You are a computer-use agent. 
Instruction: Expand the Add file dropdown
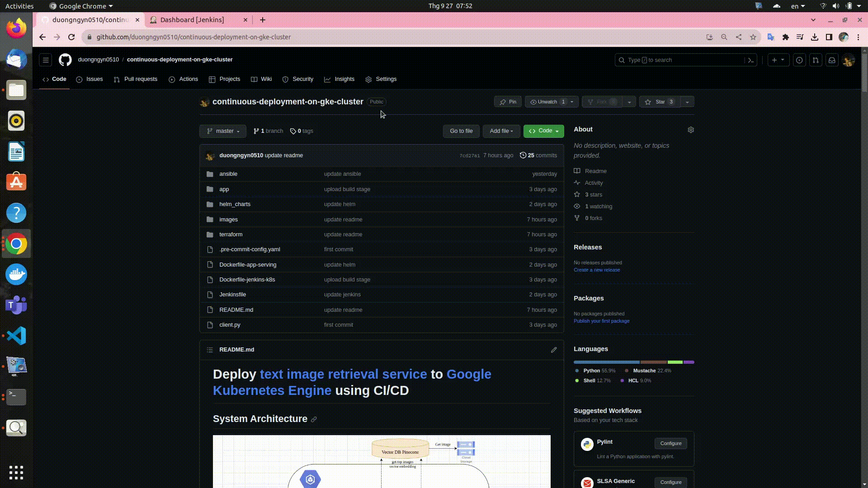tap(501, 131)
